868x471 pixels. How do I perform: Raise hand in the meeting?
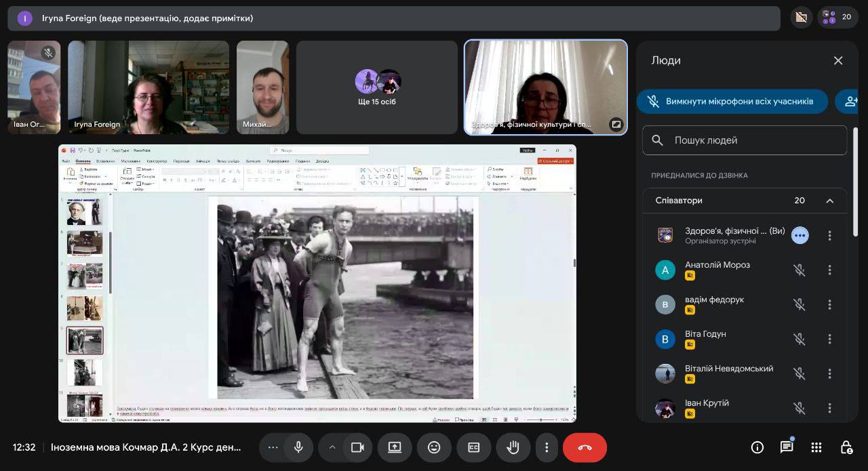point(513,447)
